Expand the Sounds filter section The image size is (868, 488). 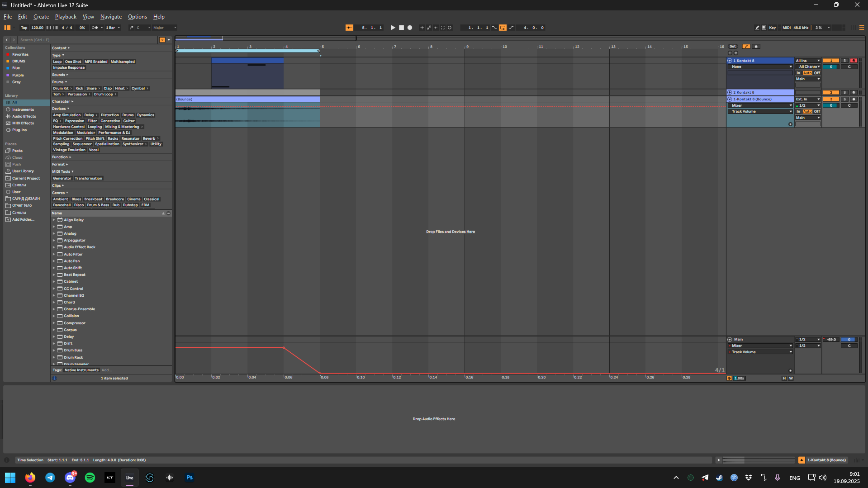(x=60, y=75)
